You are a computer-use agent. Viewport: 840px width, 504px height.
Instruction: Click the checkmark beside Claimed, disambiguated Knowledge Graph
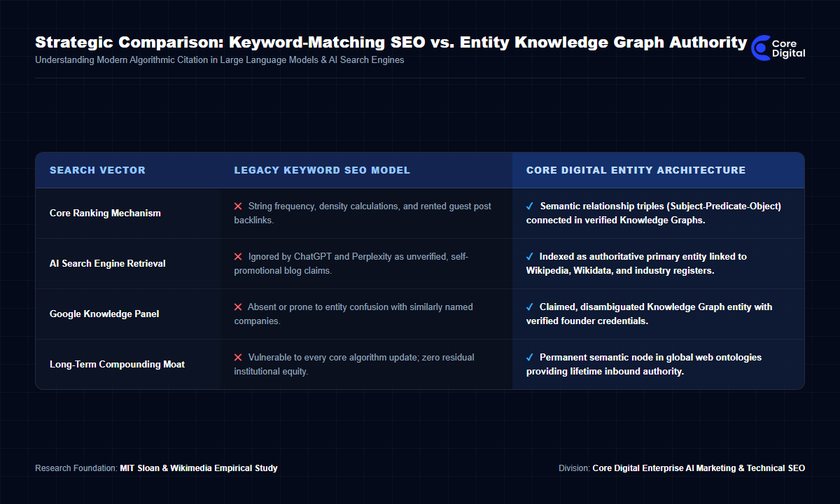530,307
